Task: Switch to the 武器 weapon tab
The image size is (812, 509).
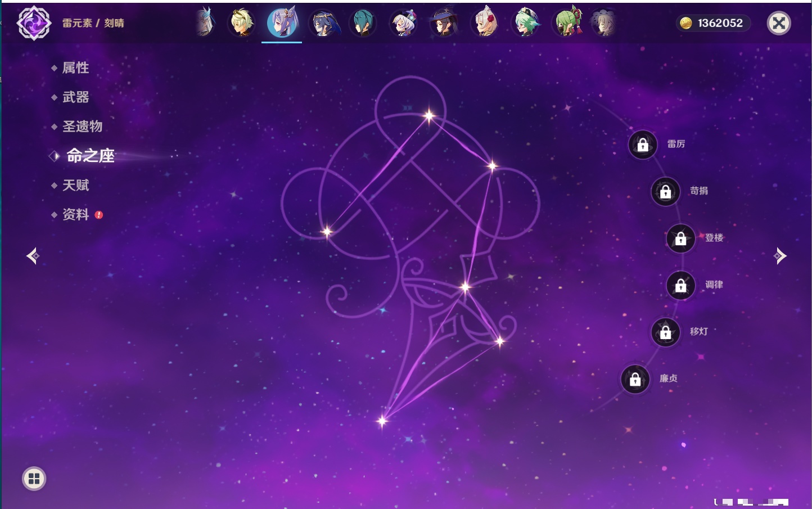Action: click(x=76, y=97)
